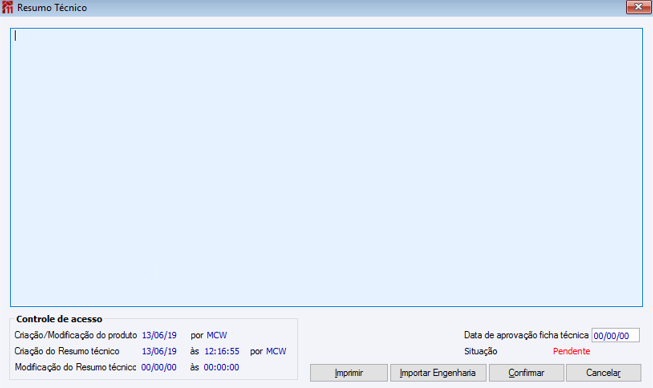Screen dimensions: 653x388
Task: Select the red Pendente status text
Action: coord(571,351)
